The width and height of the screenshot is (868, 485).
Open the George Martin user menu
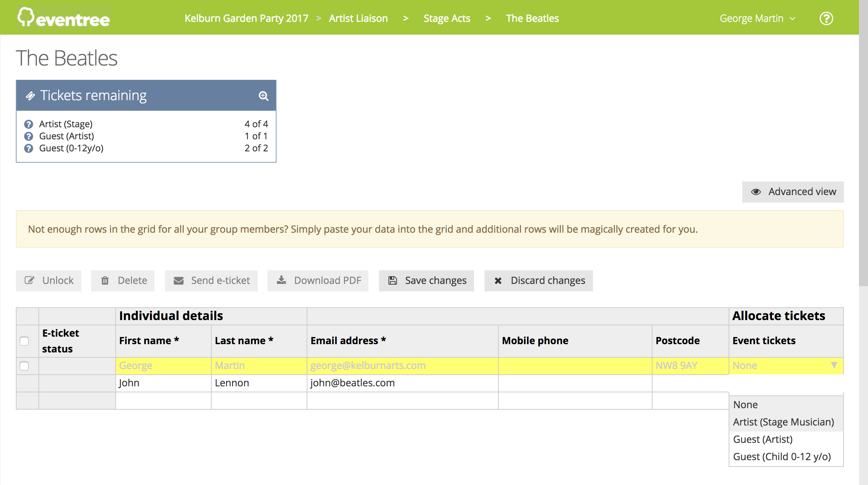(757, 18)
